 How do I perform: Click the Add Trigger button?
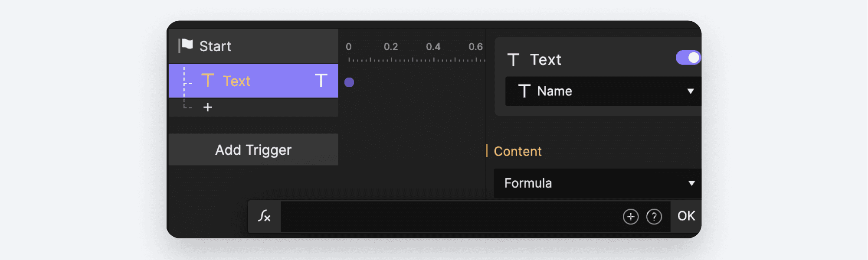click(253, 149)
